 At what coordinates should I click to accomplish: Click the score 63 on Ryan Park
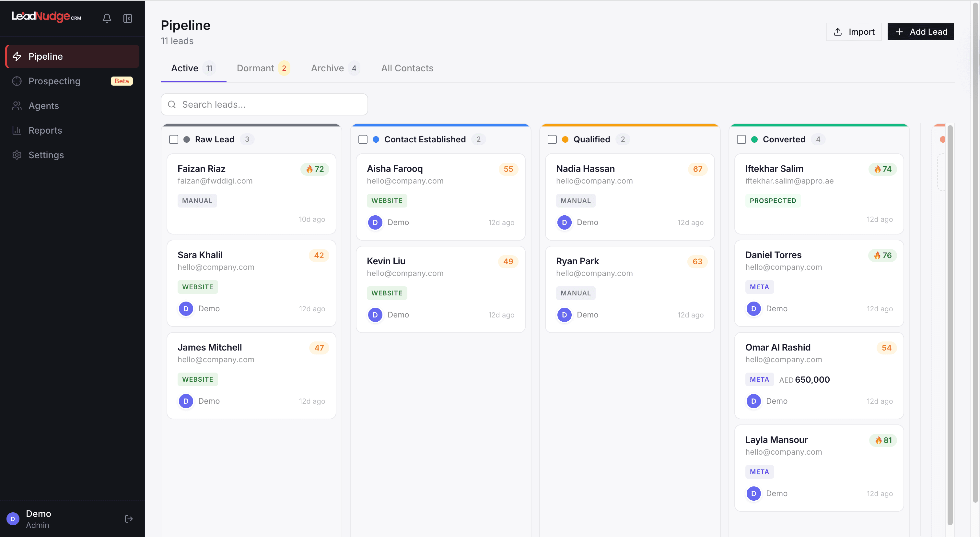[x=697, y=261]
